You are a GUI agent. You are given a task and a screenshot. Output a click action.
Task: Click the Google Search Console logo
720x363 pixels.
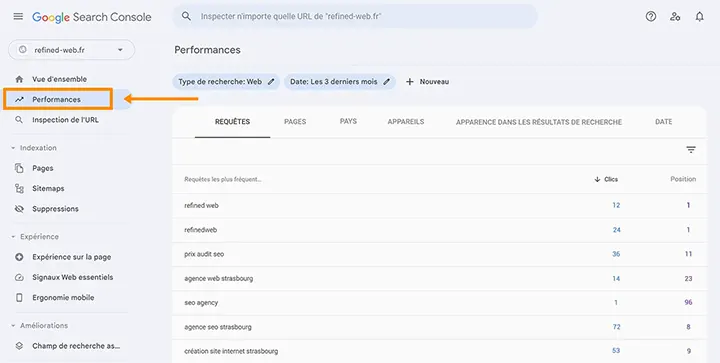(91, 17)
